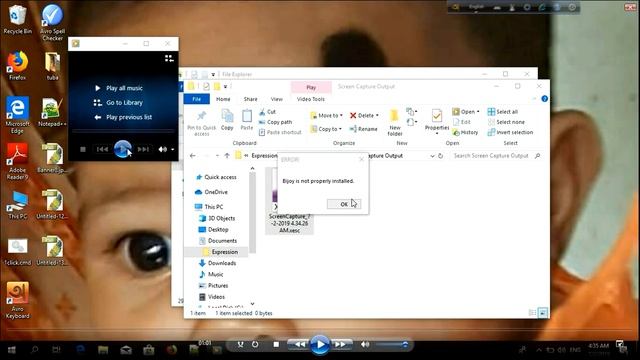Click Copy path in ribbon
The image size is (640, 360).
[276, 122]
